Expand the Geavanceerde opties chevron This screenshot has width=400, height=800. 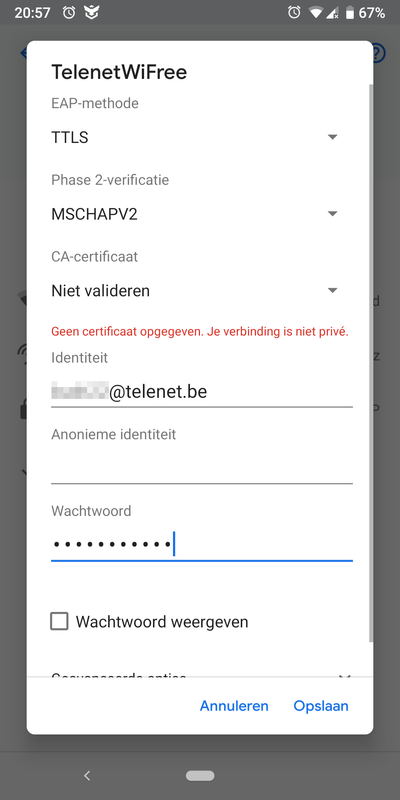point(345,677)
